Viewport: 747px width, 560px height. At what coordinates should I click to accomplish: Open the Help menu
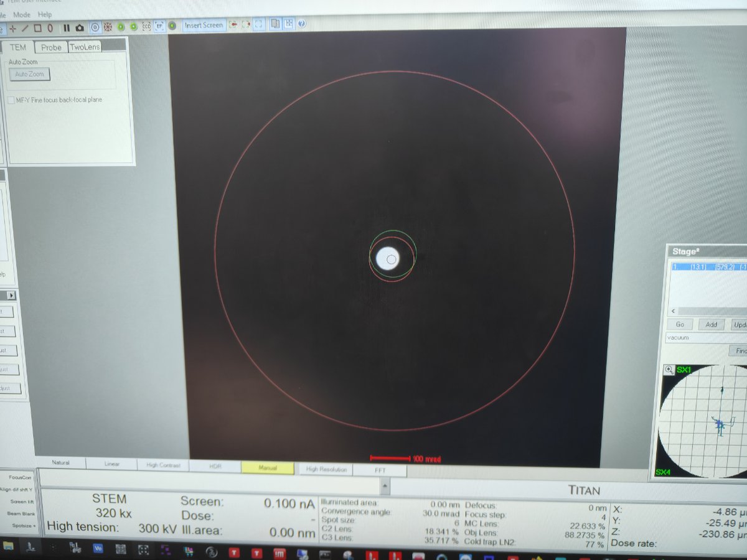click(x=45, y=14)
